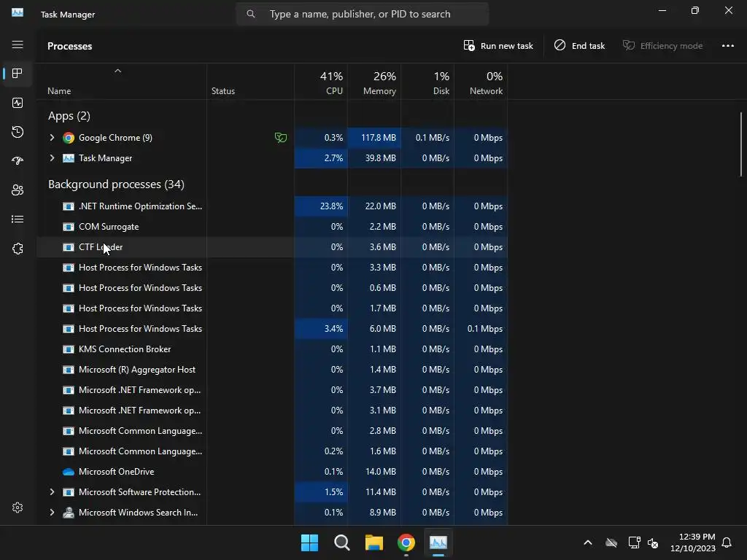Click the 23.8% CPU cell
The image size is (747, 560).
(321, 206)
